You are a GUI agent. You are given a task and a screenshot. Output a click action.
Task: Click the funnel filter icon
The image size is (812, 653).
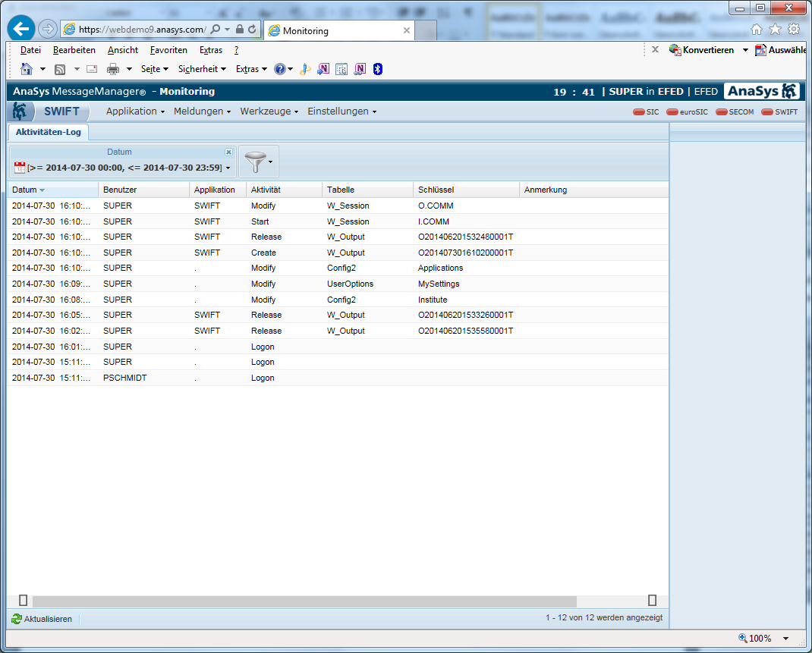coord(255,162)
